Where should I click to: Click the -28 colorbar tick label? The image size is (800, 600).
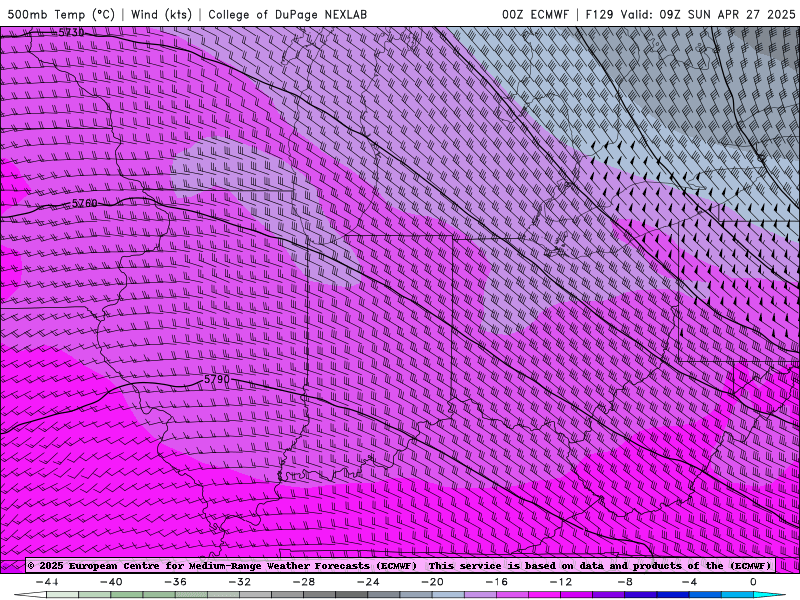click(x=304, y=582)
